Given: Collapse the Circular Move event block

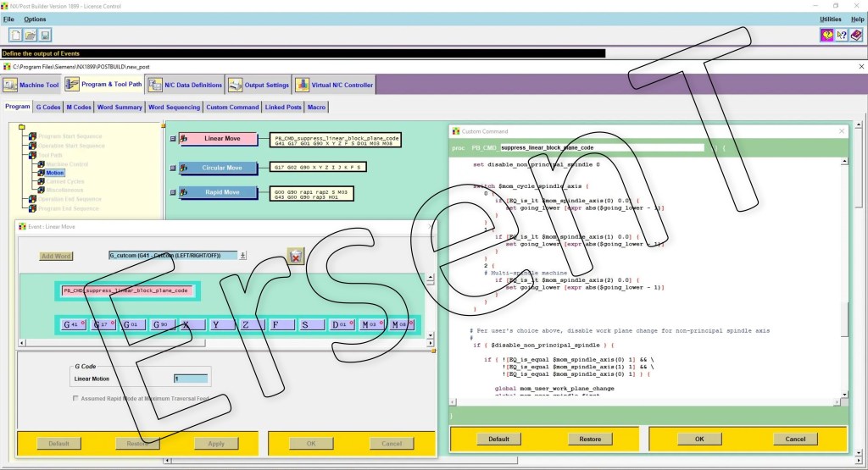Looking at the screenshot, I should click(x=173, y=168).
